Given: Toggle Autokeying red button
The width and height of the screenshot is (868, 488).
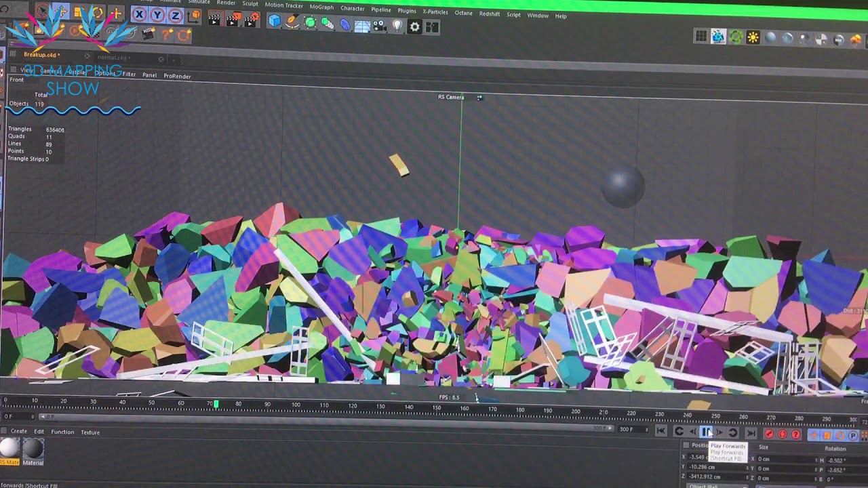Looking at the screenshot, I should point(783,434).
